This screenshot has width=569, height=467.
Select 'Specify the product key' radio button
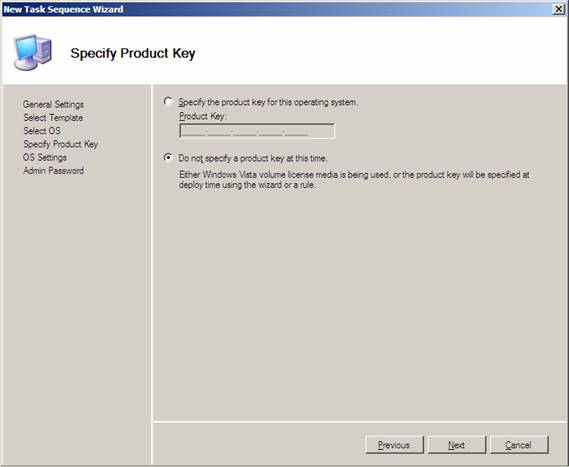(168, 101)
